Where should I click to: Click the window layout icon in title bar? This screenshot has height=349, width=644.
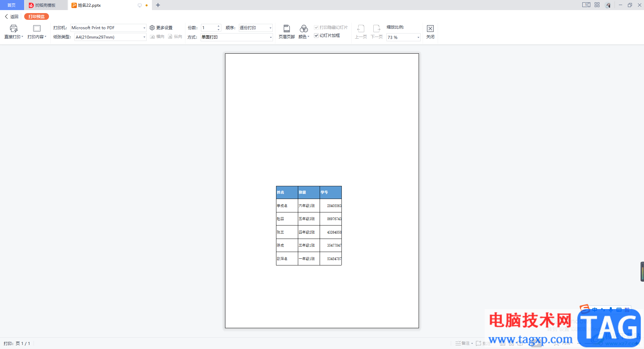pos(586,5)
